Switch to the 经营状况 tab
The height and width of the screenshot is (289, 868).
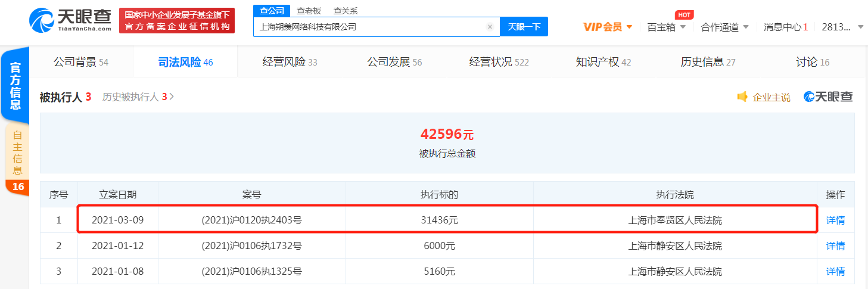coord(499,62)
